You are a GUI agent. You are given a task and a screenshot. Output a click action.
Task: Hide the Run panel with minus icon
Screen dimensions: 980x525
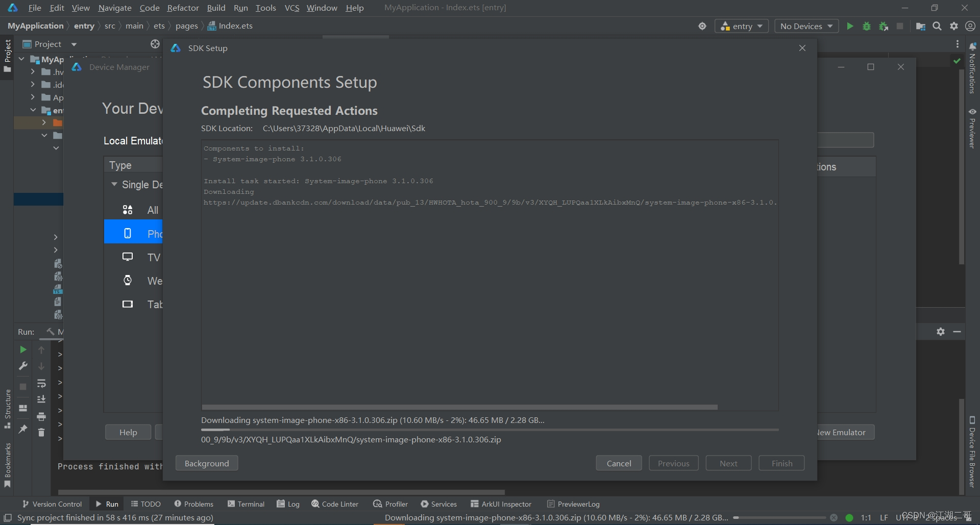[957, 332]
